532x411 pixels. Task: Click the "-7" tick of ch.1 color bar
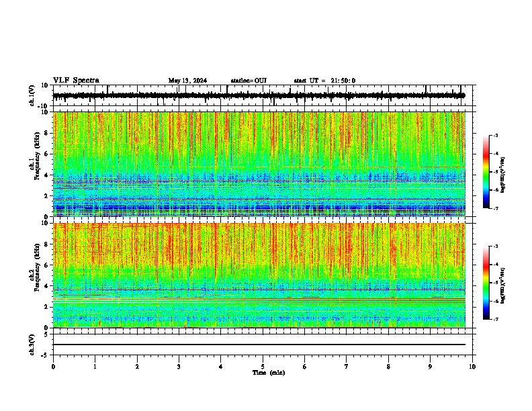[495, 208]
